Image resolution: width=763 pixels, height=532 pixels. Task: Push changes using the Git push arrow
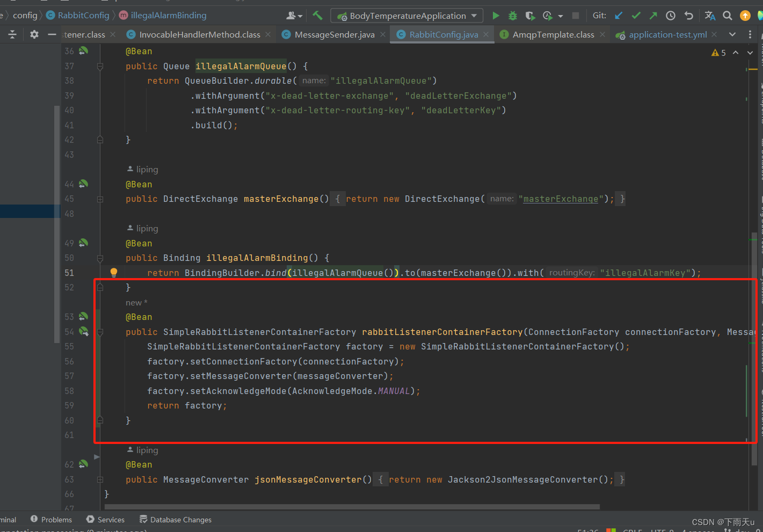pyautogui.click(x=653, y=16)
